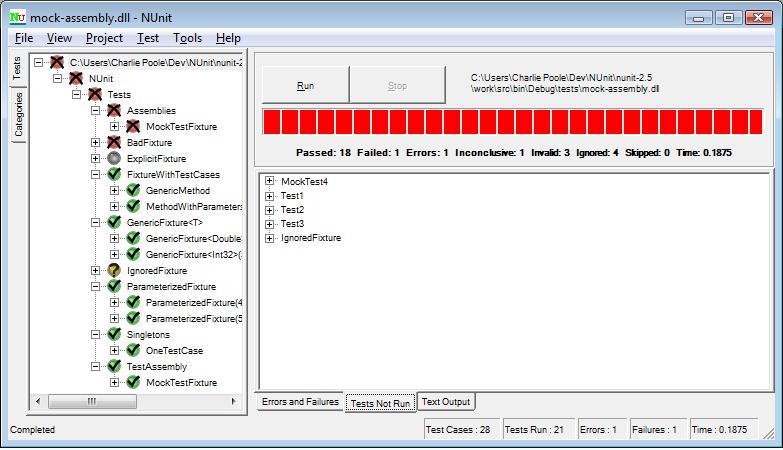Click the yellow question icon of IgnoredFixture
783x450 pixels.
114,270
